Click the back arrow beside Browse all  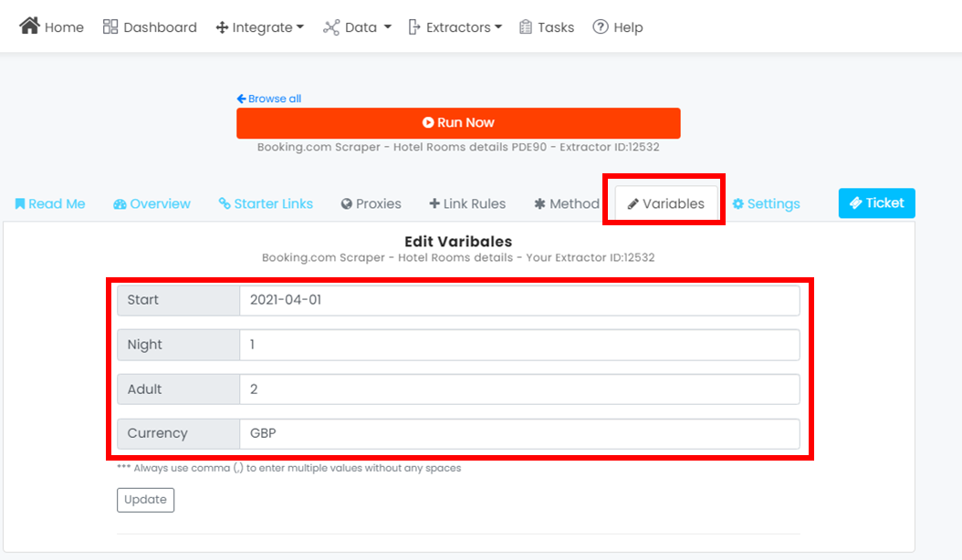point(241,99)
